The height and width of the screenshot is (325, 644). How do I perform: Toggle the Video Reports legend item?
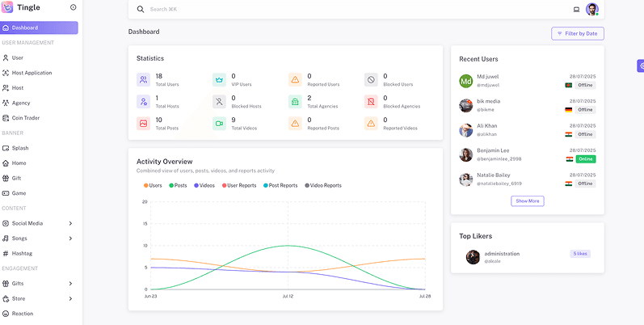pyautogui.click(x=323, y=186)
